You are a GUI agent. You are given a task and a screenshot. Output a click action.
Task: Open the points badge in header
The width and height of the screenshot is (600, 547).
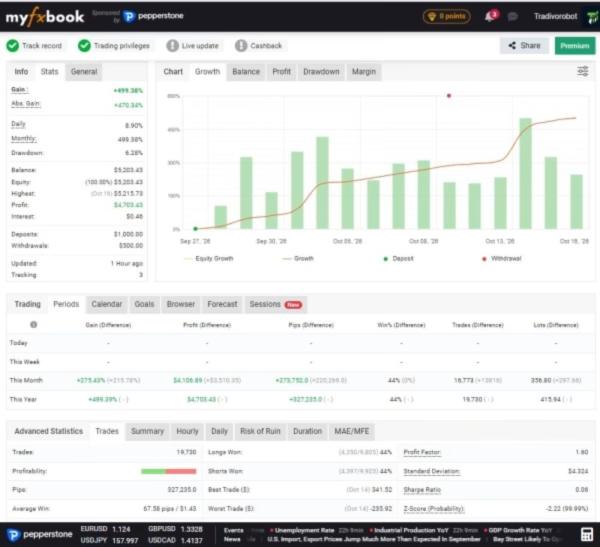point(447,16)
